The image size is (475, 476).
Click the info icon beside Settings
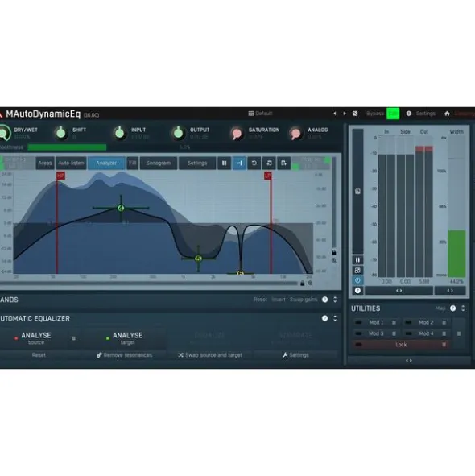tap(409, 114)
